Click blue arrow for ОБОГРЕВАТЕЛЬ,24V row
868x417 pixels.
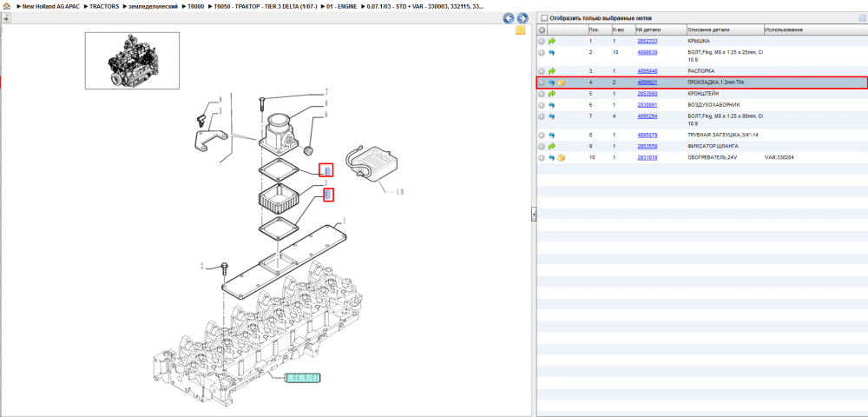(552, 158)
